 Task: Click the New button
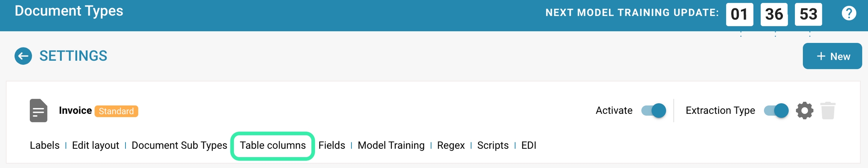point(832,56)
